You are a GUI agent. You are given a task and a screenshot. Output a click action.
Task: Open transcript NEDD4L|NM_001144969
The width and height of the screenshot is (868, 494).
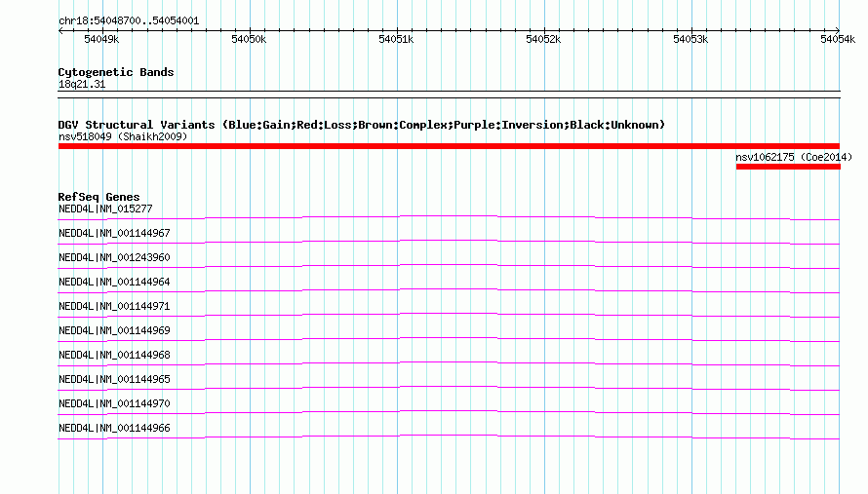(x=114, y=331)
